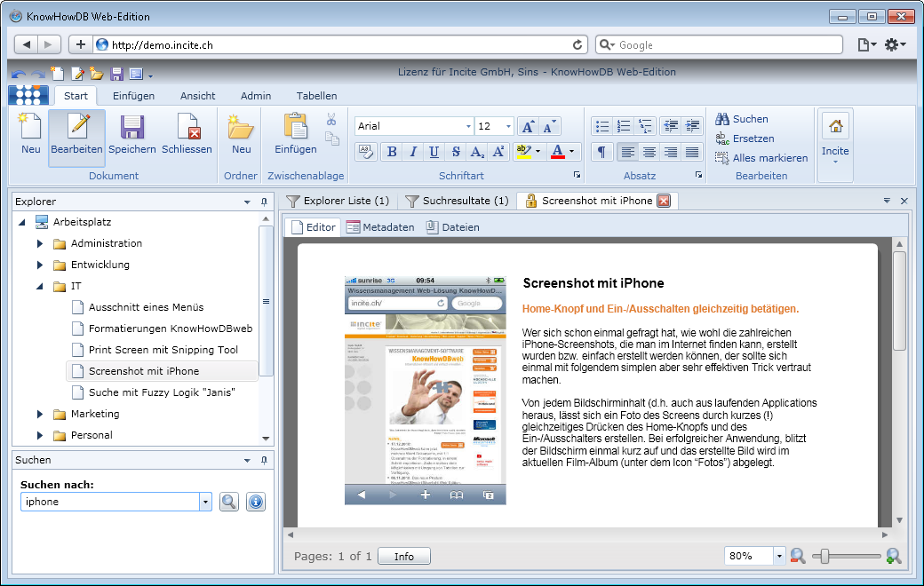Toggle bold formatting
The image size is (924, 586).
click(x=391, y=152)
